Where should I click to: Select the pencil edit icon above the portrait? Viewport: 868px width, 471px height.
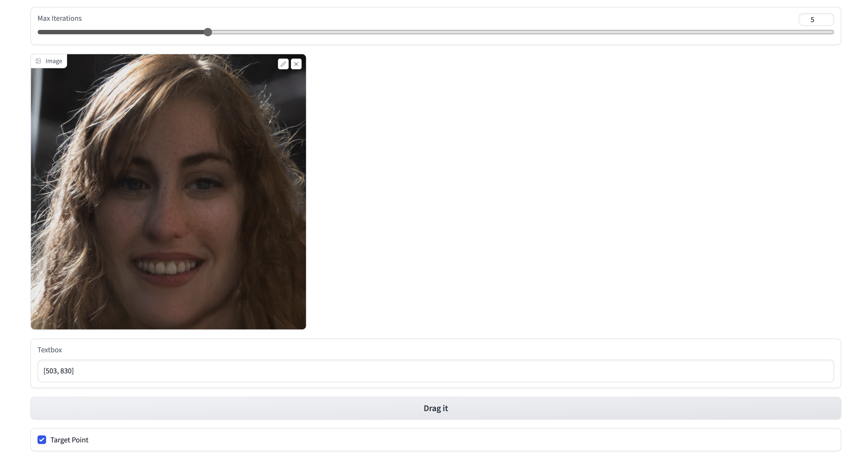(x=283, y=64)
